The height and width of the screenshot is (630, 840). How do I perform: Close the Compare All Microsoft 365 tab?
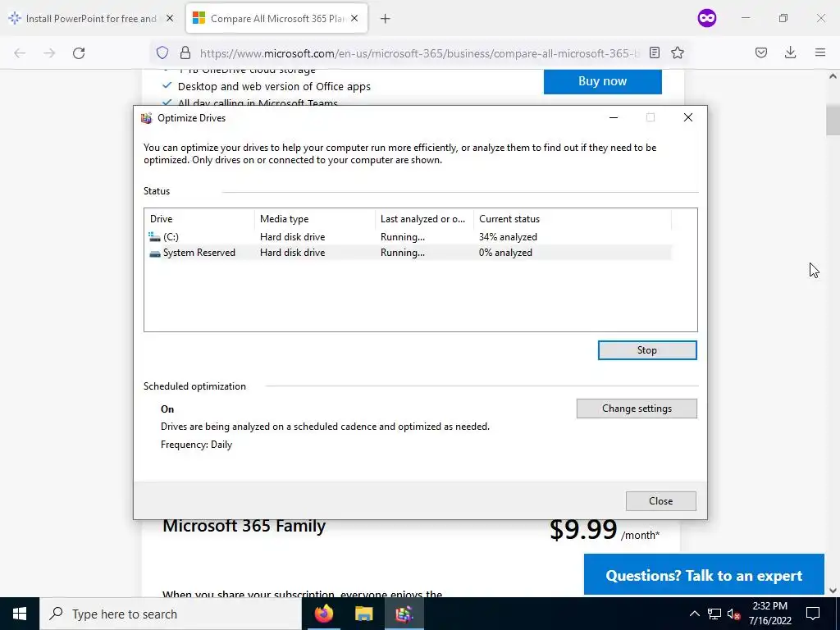tap(354, 19)
